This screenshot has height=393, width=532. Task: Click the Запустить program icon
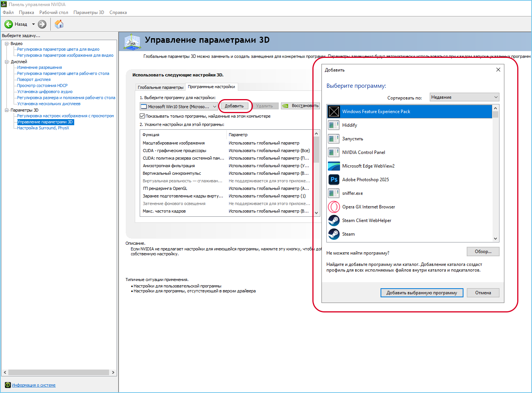click(334, 139)
